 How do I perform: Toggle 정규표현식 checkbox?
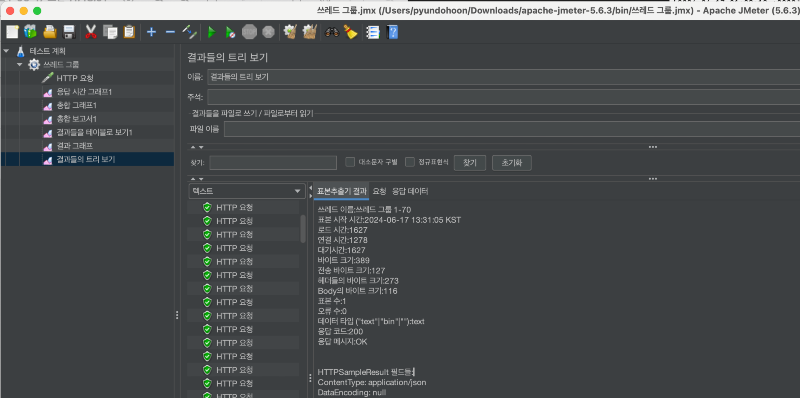(410, 162)
